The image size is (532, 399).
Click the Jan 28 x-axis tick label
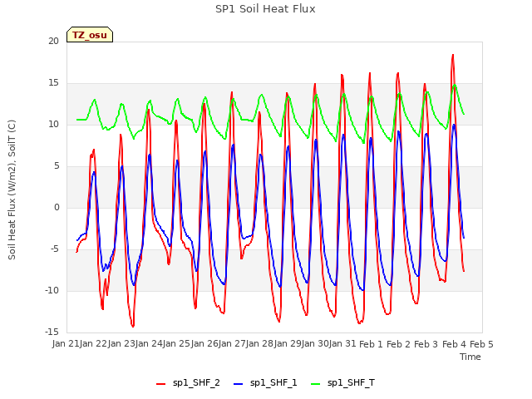259,344
